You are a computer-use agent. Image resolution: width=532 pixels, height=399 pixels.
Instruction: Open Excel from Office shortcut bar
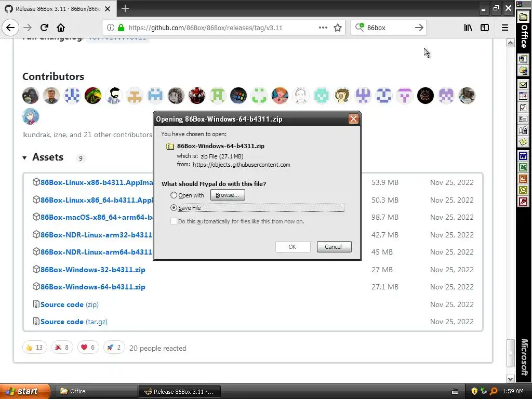coord(523,168)
